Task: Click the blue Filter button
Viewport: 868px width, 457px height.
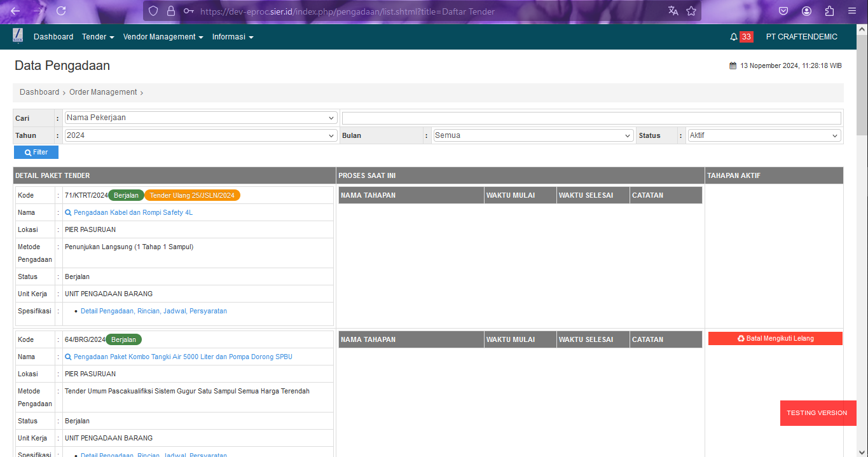Action: (x=36, y=153)
